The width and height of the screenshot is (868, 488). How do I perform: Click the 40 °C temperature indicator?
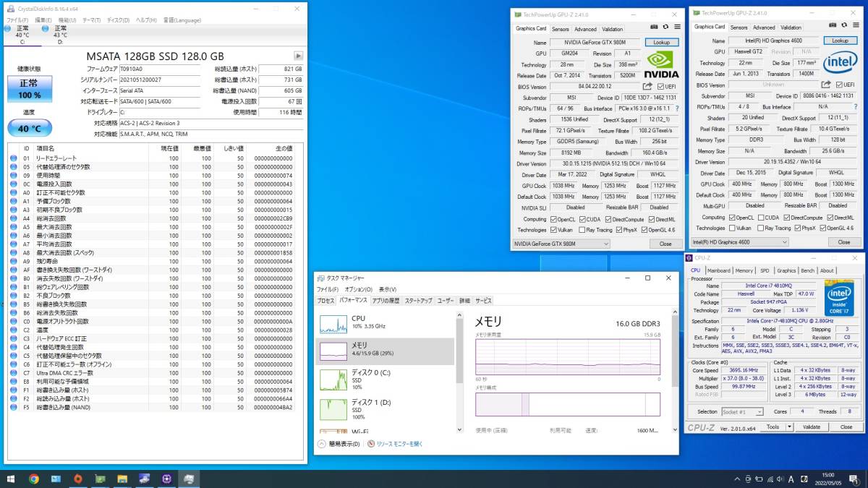[30, 128]
